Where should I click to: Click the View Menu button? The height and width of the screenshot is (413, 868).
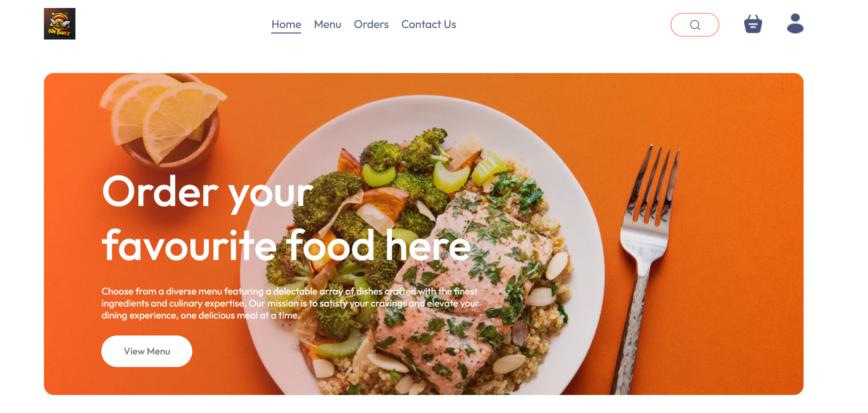tap(147, 351)
